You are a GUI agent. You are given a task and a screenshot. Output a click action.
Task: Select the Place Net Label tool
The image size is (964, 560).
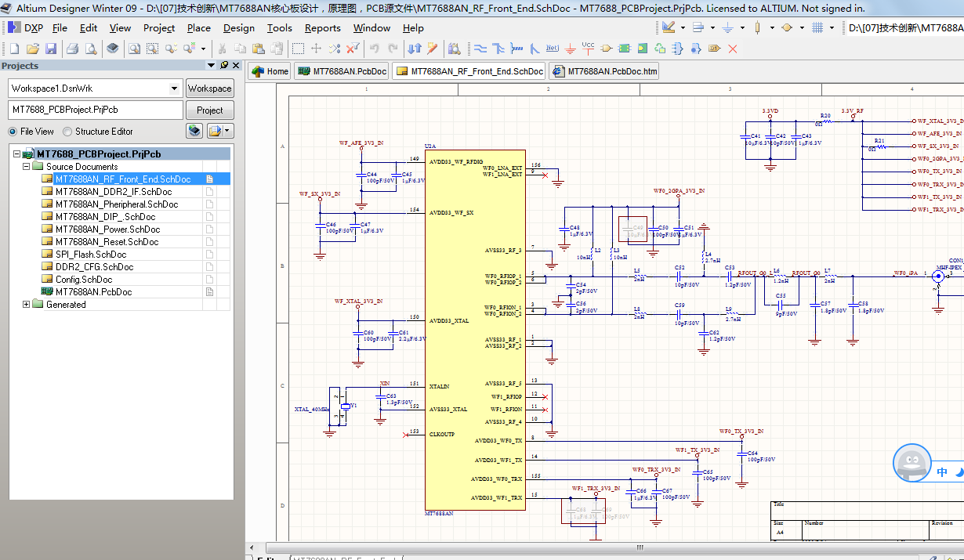tap(552, 49)
